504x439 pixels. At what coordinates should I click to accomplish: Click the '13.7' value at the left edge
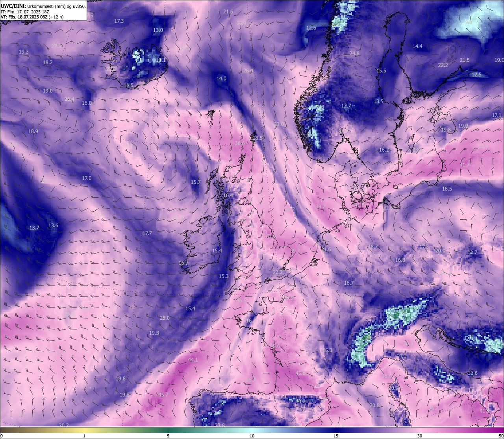[34, 228]
